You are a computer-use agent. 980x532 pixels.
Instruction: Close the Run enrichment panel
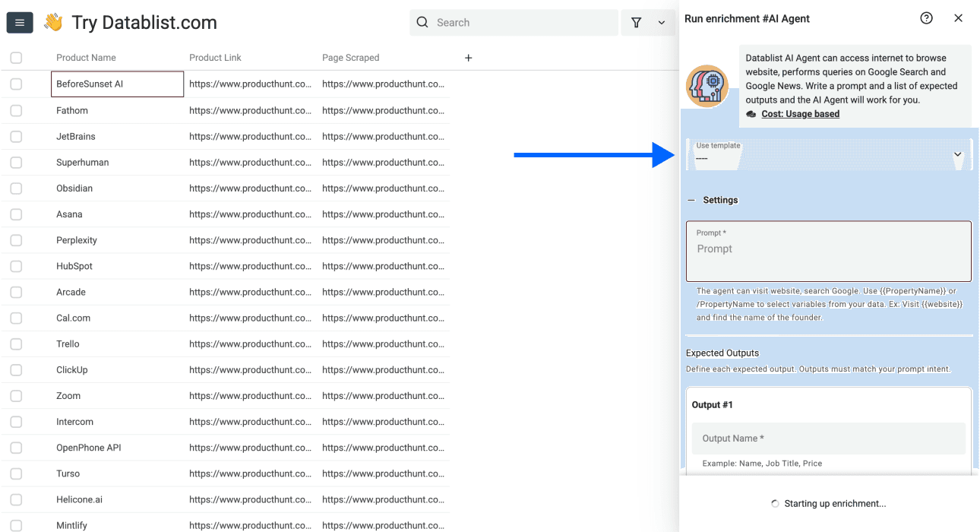pyautogui.click(x=958, y=17)
